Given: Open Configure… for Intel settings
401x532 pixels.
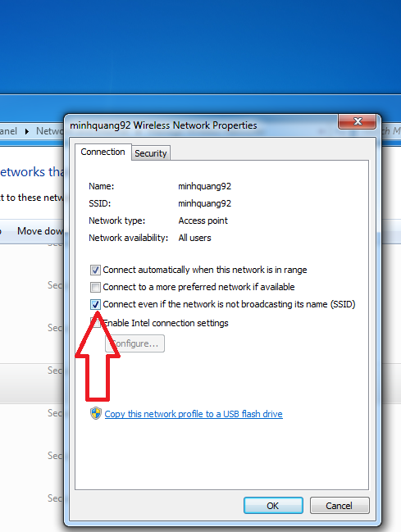Looking at the screenshot, I should pyautogui.click(x=134, y=343).
